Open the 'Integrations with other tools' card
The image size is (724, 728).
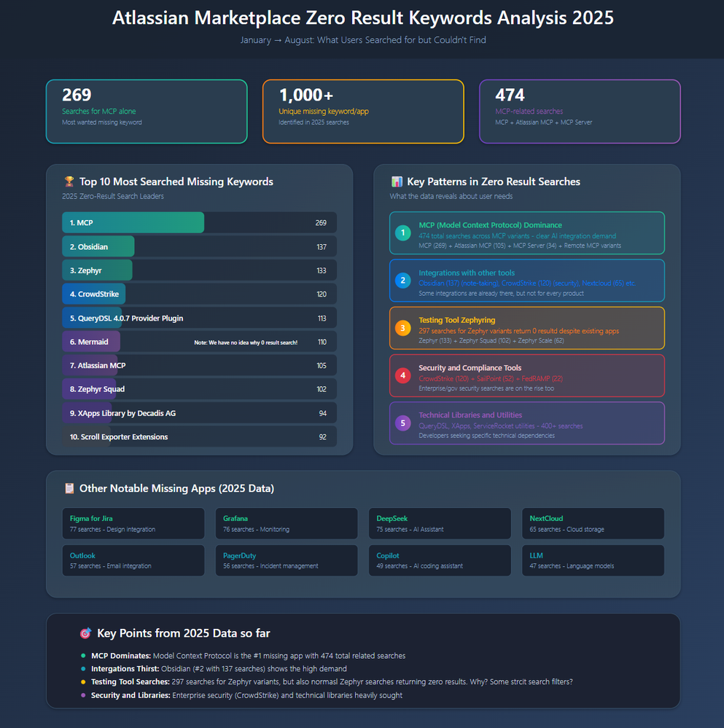pyautogui.click(x=527, y=281)
